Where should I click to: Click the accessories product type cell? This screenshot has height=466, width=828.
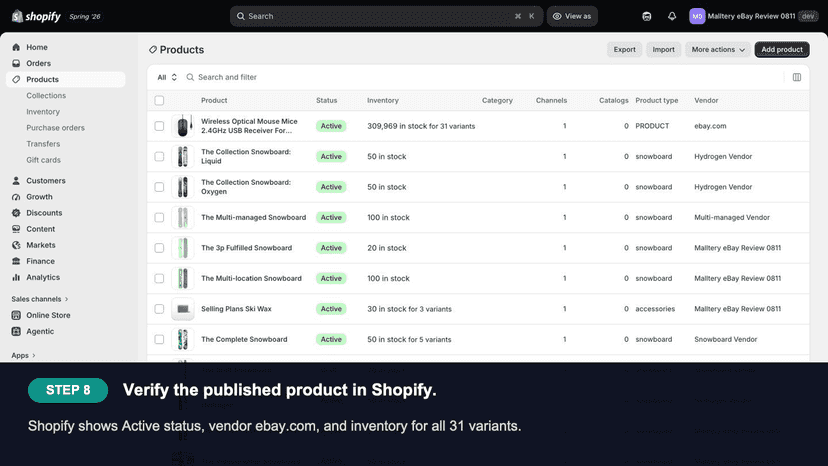[x=655, y=309]
